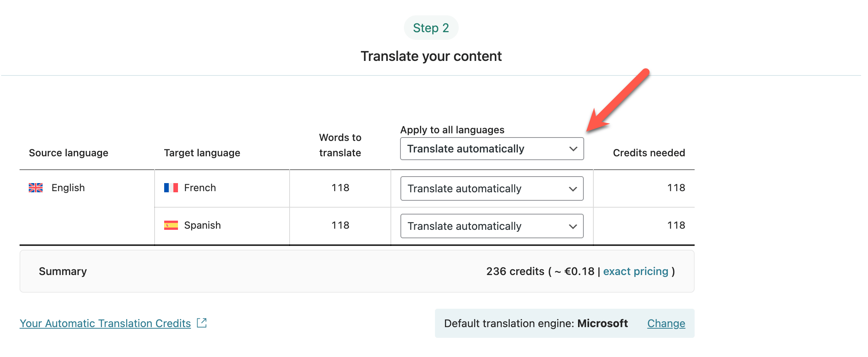Screen dimensions: 868x357
Task: Click the 'Translate your content' heading
Action: point(431,56)
